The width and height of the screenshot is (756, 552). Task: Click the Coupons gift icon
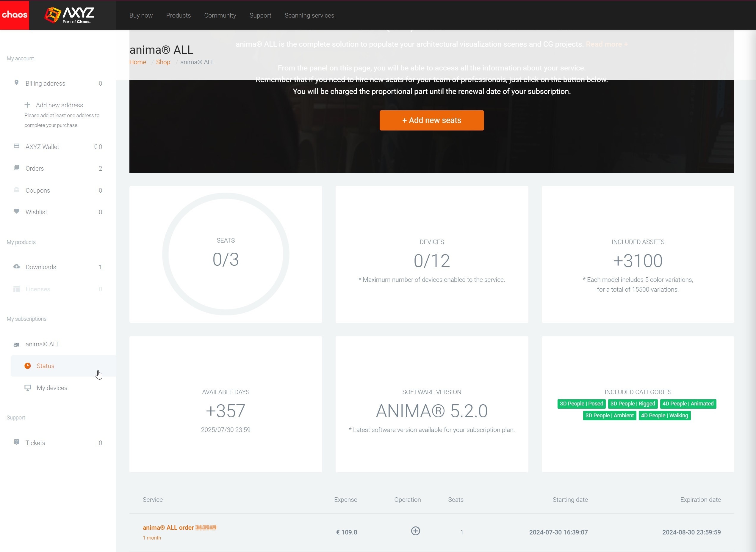[16, 190]
